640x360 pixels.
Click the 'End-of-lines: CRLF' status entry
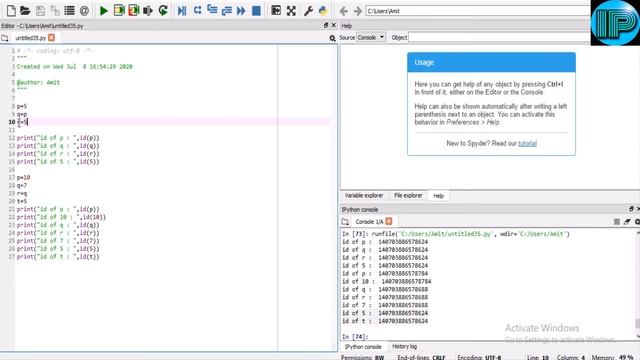pos(422,357)
